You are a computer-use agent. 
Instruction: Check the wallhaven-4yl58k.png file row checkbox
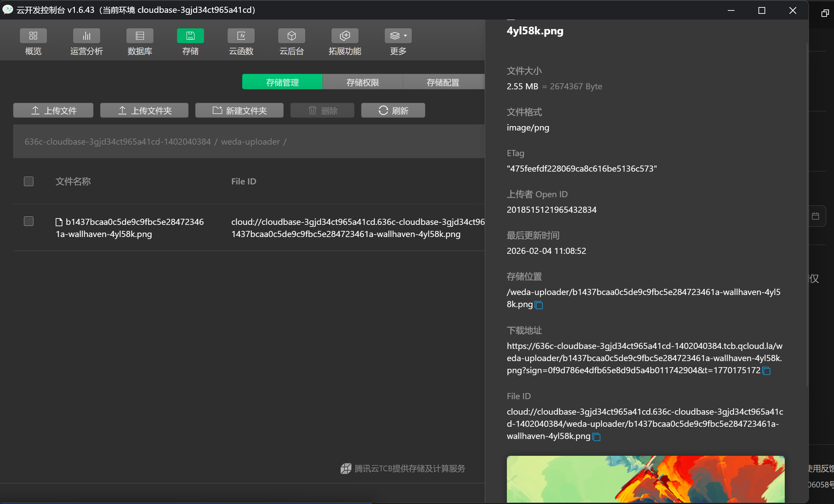coord(29,221)
